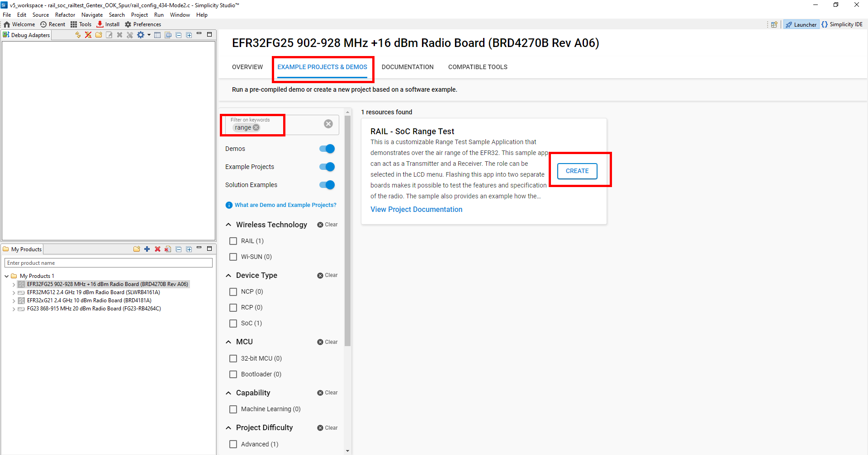868x455 pixels.
Task: Collapse the My Products 1 folder
Action: coord(6,276)
